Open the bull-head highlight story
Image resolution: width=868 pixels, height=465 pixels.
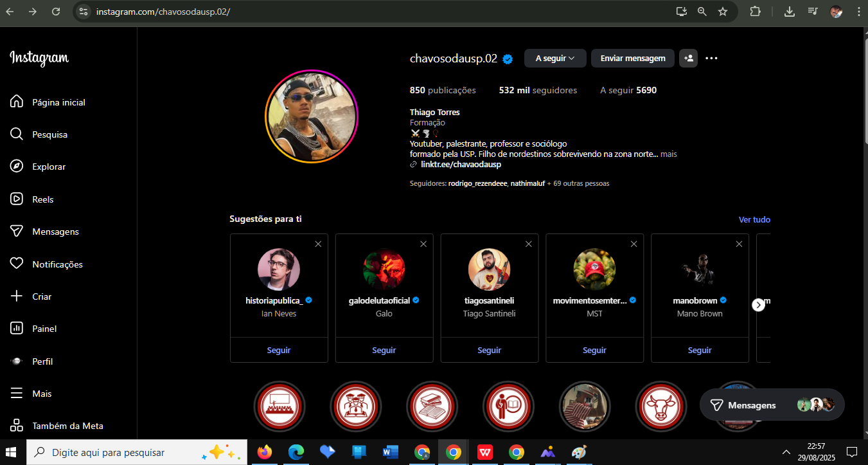pyautogui.click(x=661, y=406)
